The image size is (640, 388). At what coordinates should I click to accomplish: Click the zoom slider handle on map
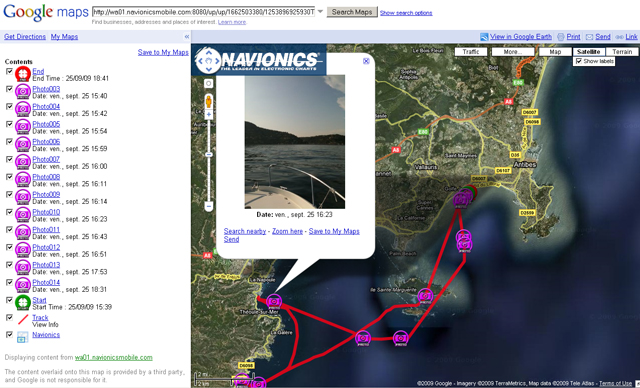click(x=209, y=155)
